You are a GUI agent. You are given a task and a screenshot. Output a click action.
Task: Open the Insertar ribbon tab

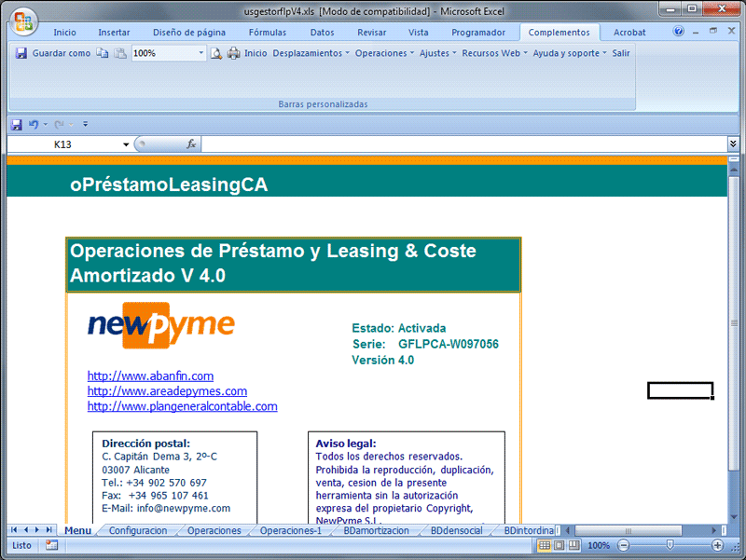tap(114, 33)
